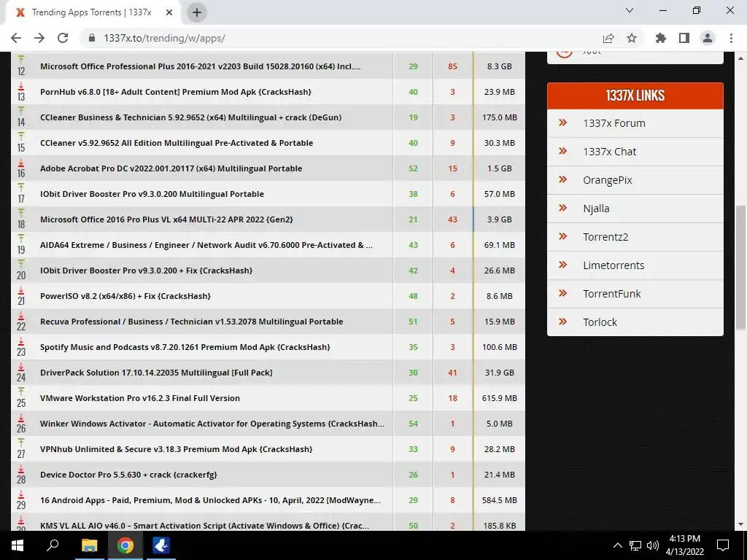Viewport: 747px width, 560px height.
Task: Open Spotify Music and Podcasts torrent
Action: pyautogui.click(x=185, y=347)
